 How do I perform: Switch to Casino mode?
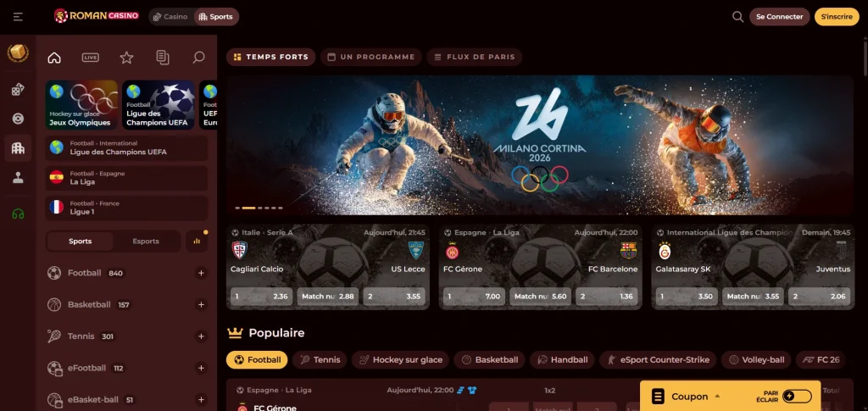[x=170, y=17]
